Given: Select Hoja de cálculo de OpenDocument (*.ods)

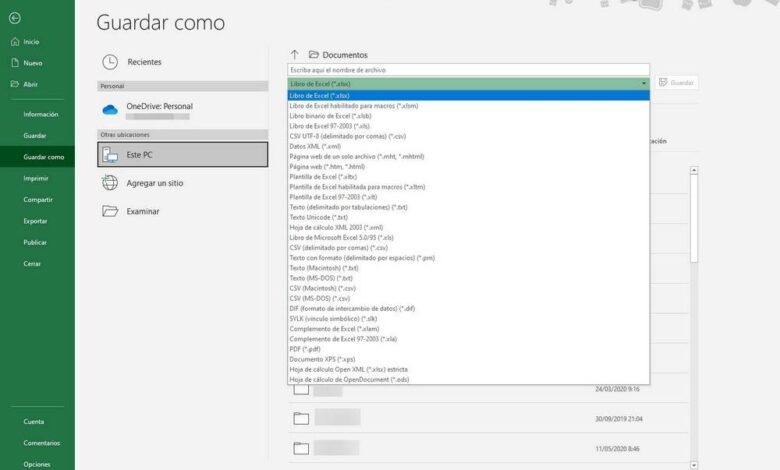Looking at the screenshot, I should 469,379.
